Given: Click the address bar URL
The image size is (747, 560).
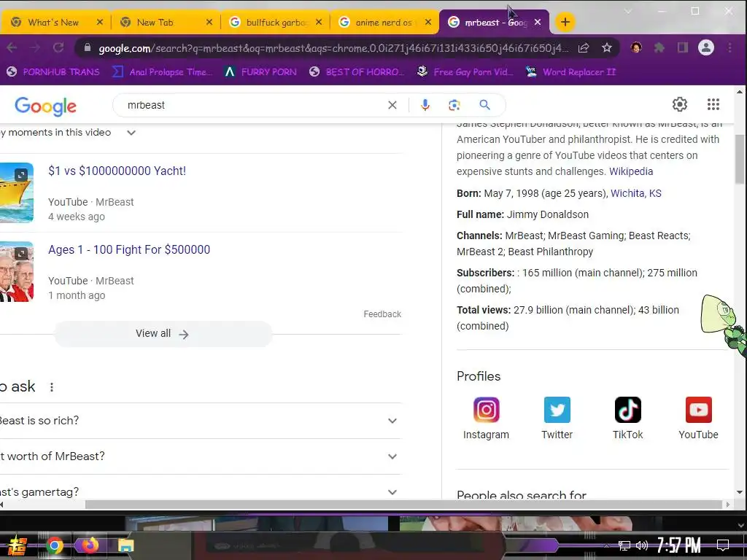Looking at the screenshot, I should pyautogui.click(x=333, y=48).
